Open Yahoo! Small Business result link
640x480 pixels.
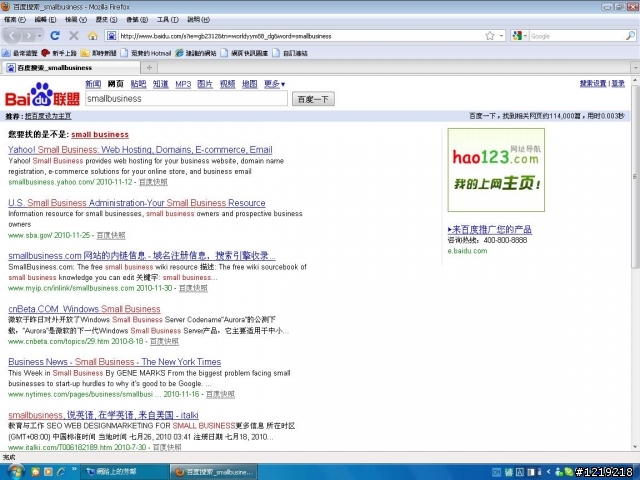[x=140, y=149]
